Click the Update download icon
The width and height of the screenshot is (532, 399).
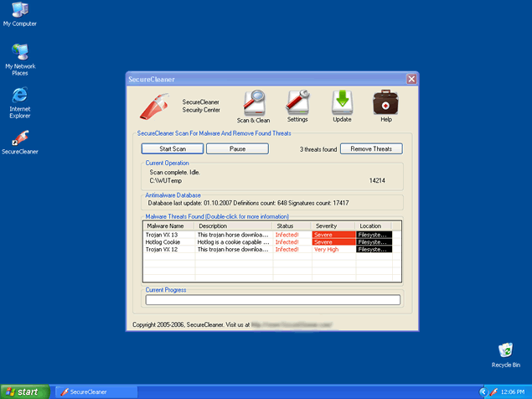pos(342,102)
